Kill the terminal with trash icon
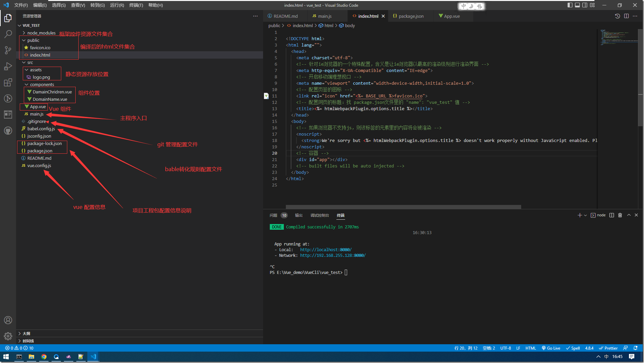 pos(620,215)
